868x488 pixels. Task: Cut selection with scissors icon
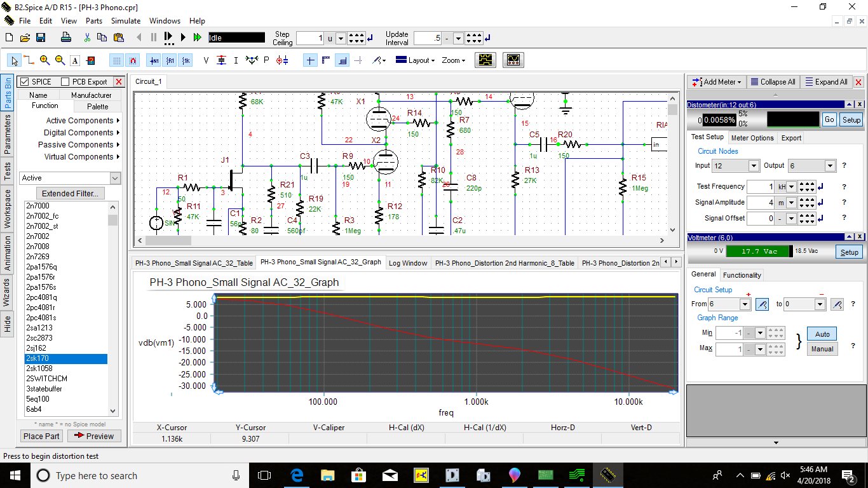[x=86, y=38]
